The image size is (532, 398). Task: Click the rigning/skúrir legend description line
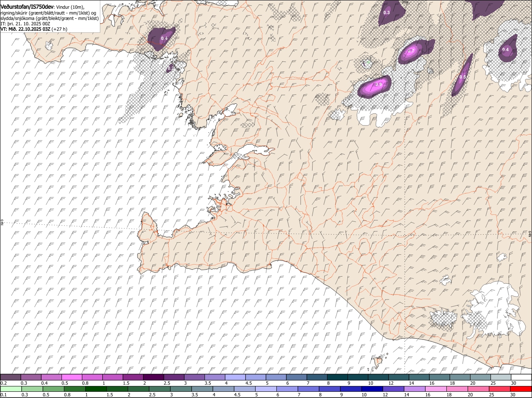[x=49, y=13]
